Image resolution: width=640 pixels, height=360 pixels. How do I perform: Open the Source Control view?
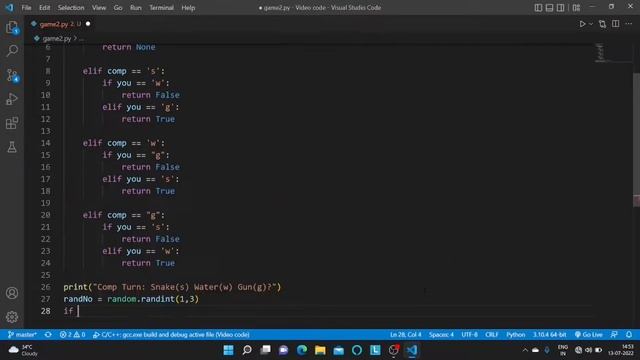(12, 75)
